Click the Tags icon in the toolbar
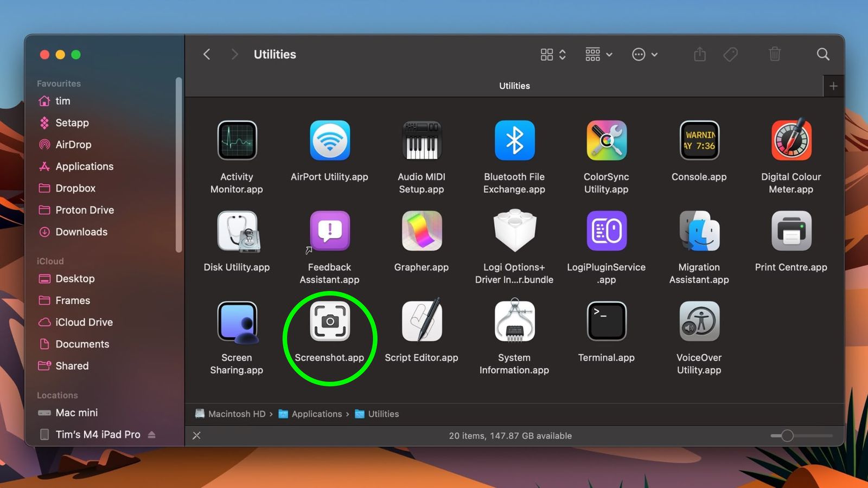Image resolution: width=868 pixels, height=488 pixels. click(x=730, y=54)
